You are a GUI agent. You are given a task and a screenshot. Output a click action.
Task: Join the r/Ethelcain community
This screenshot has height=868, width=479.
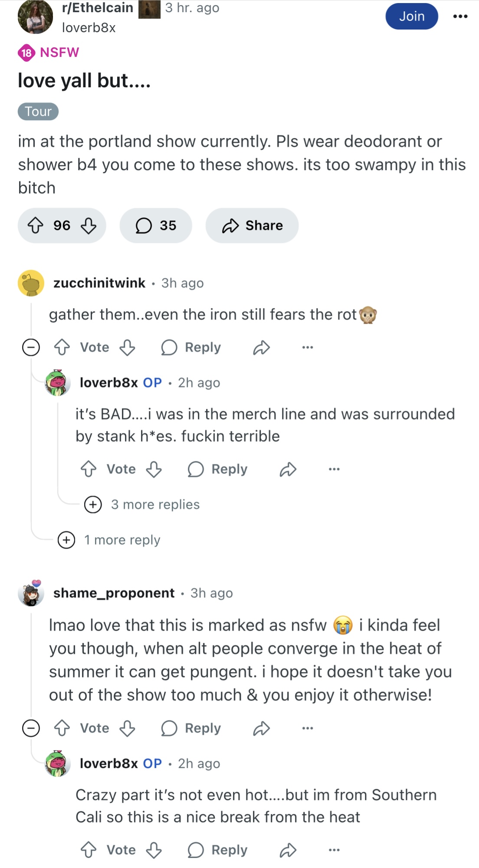click(411, 16)
